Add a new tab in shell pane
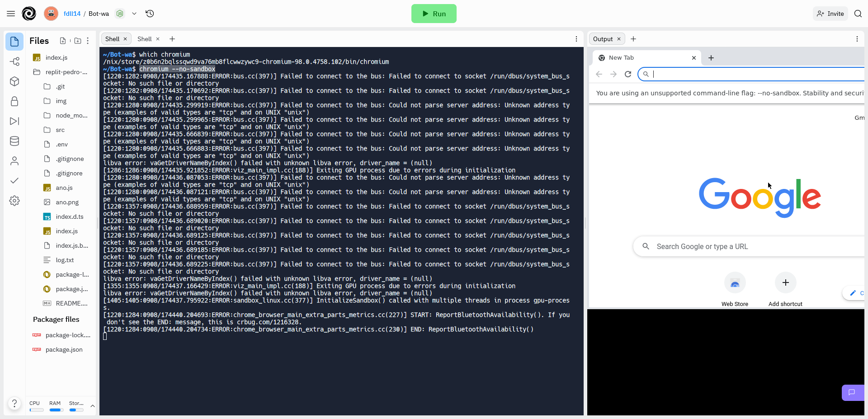 tap(172, 39)
